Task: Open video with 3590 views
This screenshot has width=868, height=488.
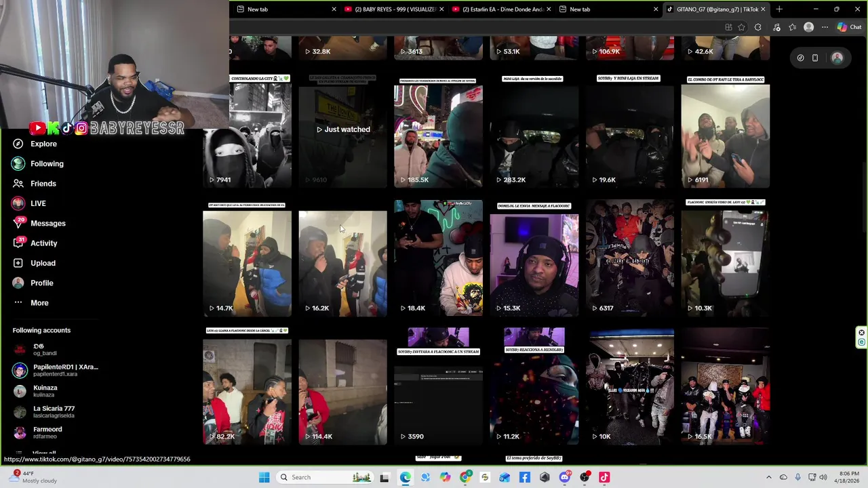Action: 438,386
